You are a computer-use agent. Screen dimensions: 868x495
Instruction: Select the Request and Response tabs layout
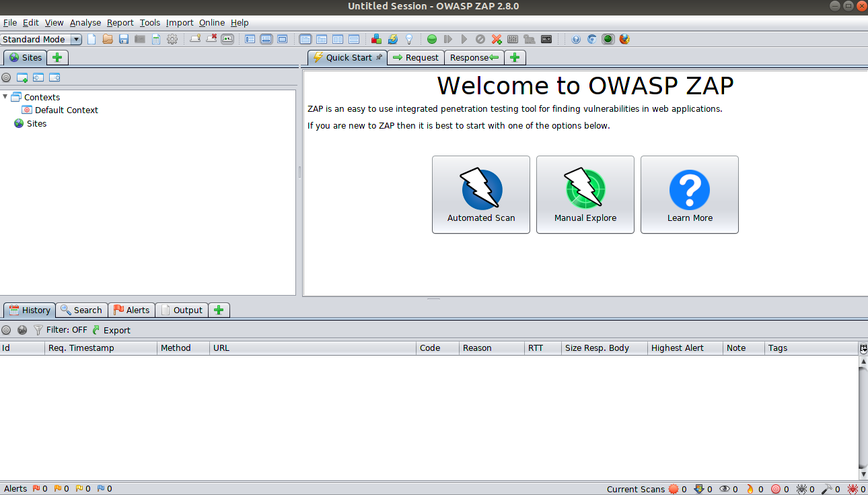(305, 39)
